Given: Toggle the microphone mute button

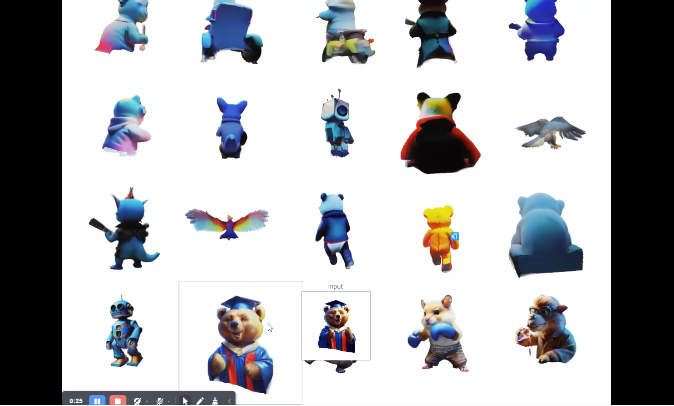Looking at the screenshot, I should tap(159, 401).
